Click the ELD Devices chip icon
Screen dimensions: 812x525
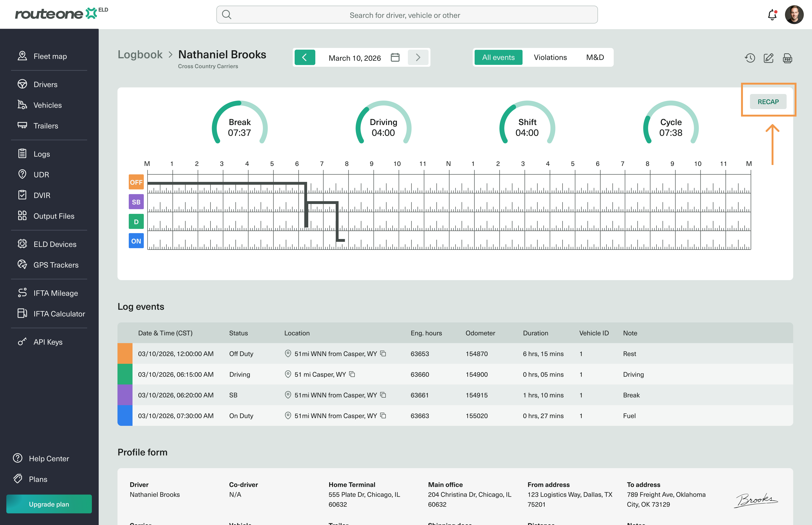(22, 244)
